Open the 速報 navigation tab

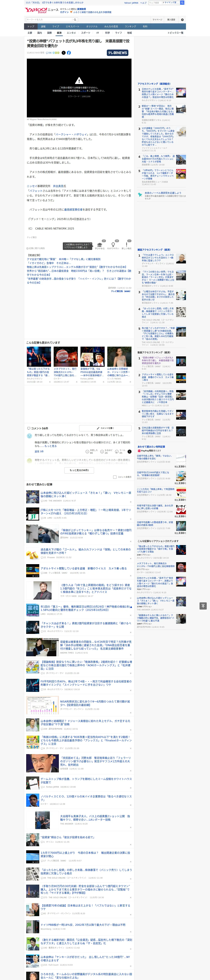(43, 27)
